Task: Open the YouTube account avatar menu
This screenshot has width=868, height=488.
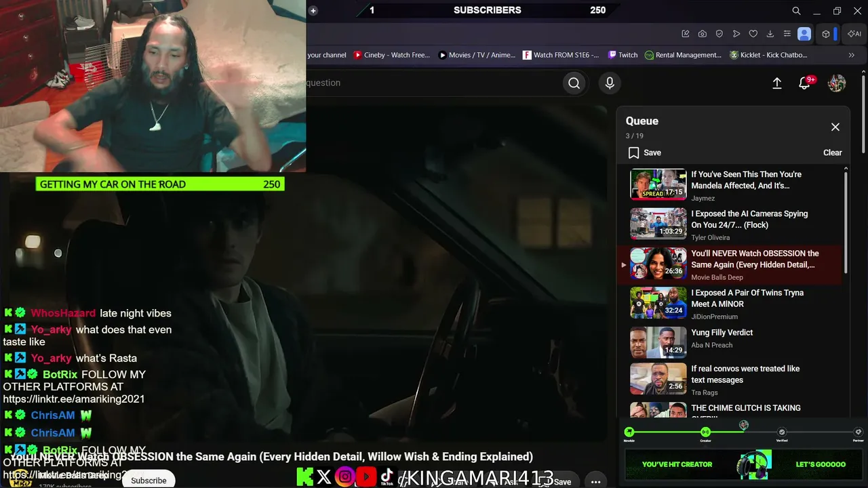Action: (x=837, y=83)
